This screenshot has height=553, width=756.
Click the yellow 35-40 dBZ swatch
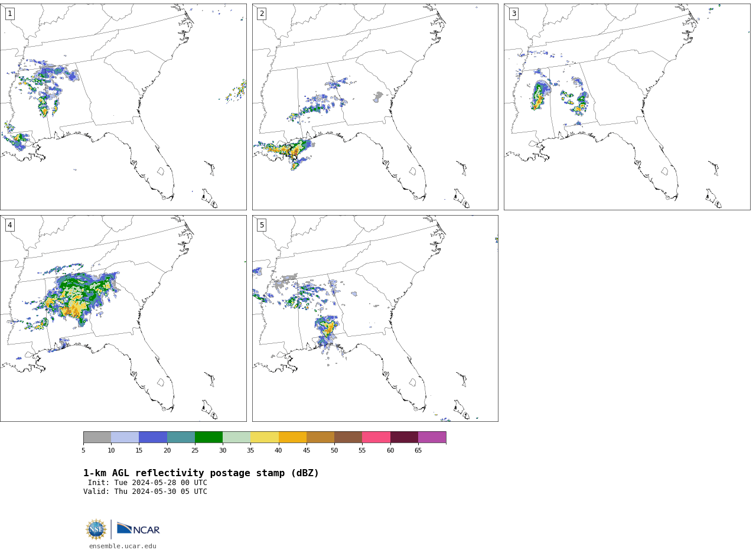pyautogui.click(x=265, y=437)
